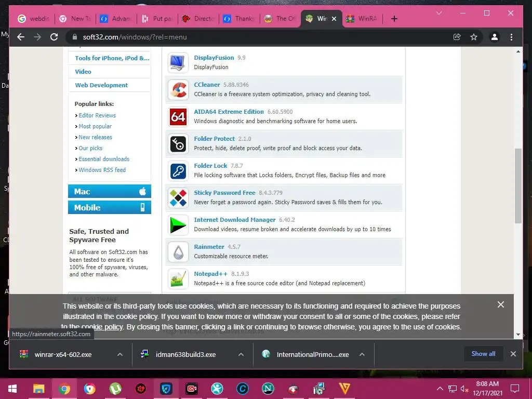
Task: Open the Essential downloads link
Action: (104, 159)
